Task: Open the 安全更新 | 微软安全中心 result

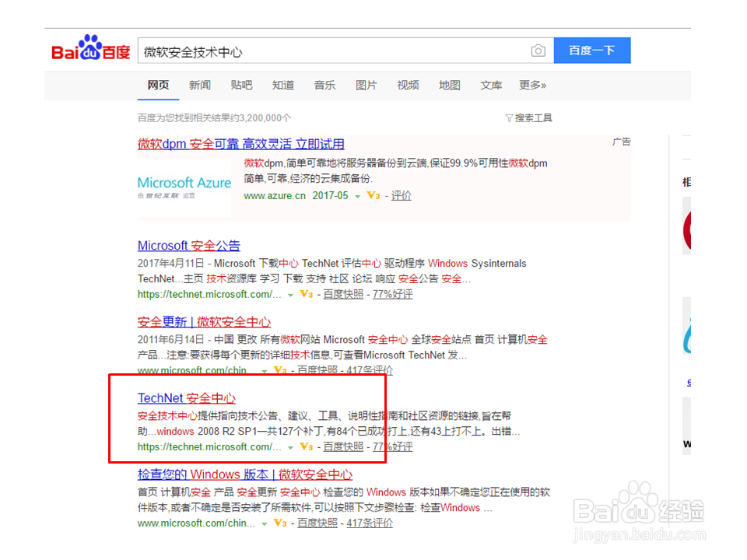Action: (204, 322)
